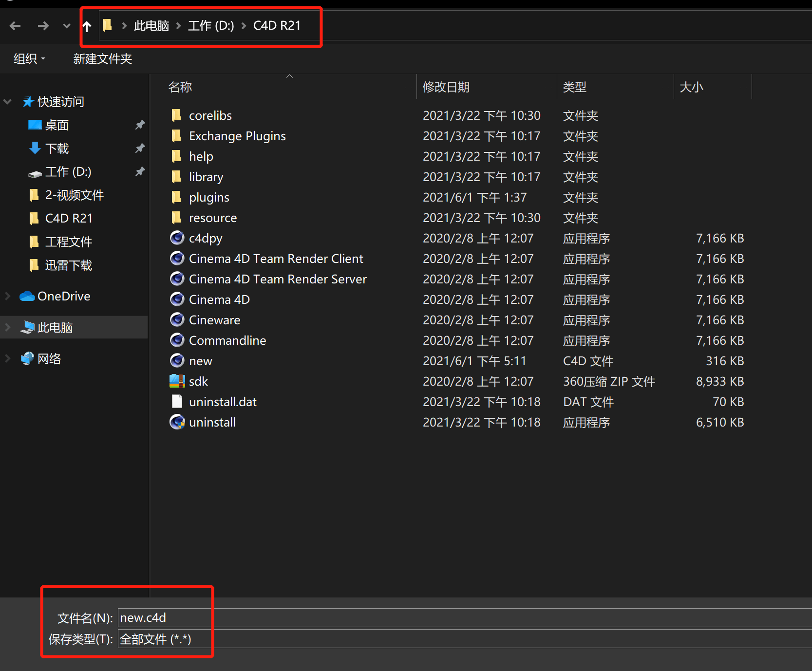Go forward with the forward arrow
This screenshot has width=812, height=671.
tap(43, 26)
